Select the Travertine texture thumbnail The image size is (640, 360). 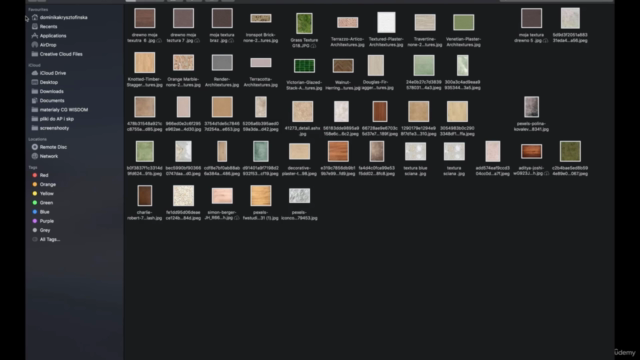click(x=425, y=22)
